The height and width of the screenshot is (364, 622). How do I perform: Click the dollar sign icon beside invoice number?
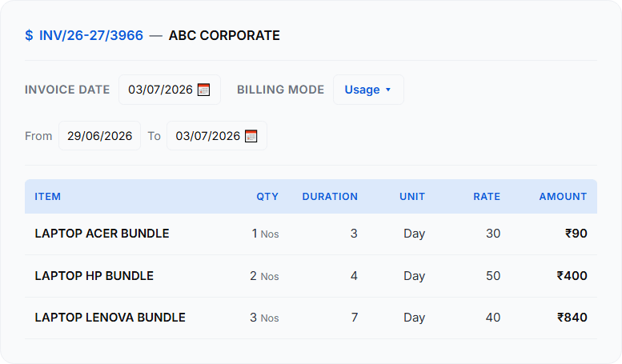(x=29, y=35)
